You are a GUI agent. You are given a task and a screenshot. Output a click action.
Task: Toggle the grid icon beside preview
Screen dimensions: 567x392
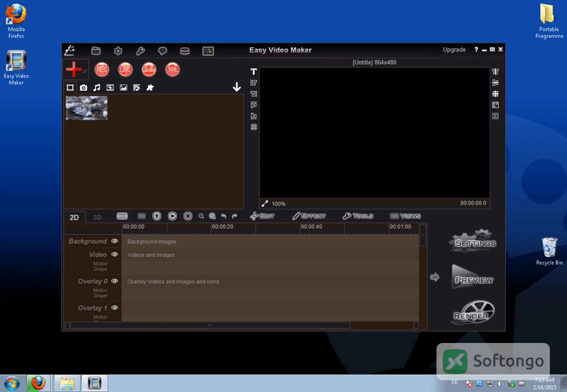point(254,127)
